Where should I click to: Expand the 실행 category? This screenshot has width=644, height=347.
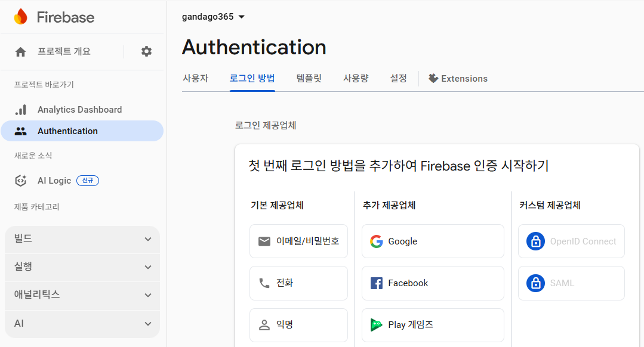point(82,267)
